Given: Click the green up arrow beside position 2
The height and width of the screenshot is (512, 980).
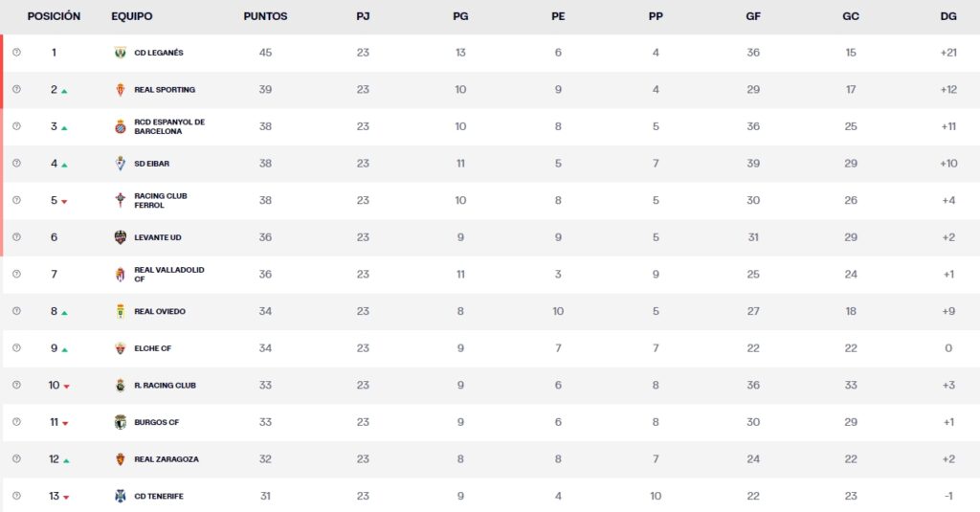Looking at the screenshot, I should [x=64, y=91].
